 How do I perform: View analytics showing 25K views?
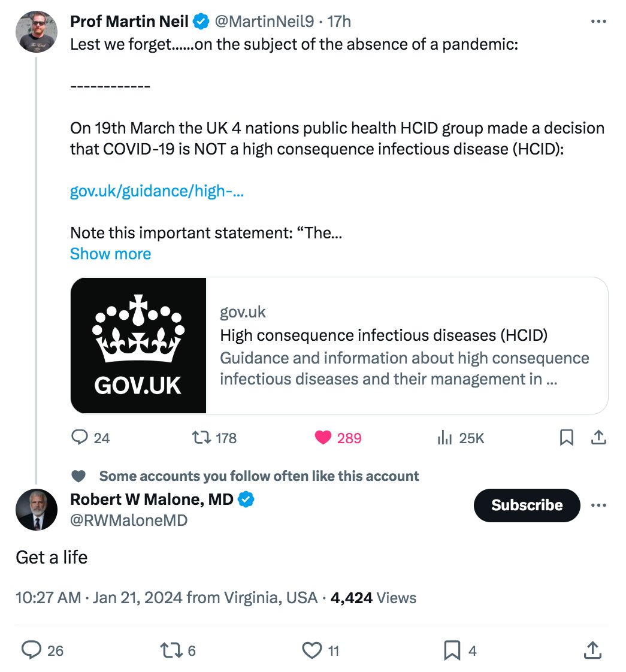[461, 438]
